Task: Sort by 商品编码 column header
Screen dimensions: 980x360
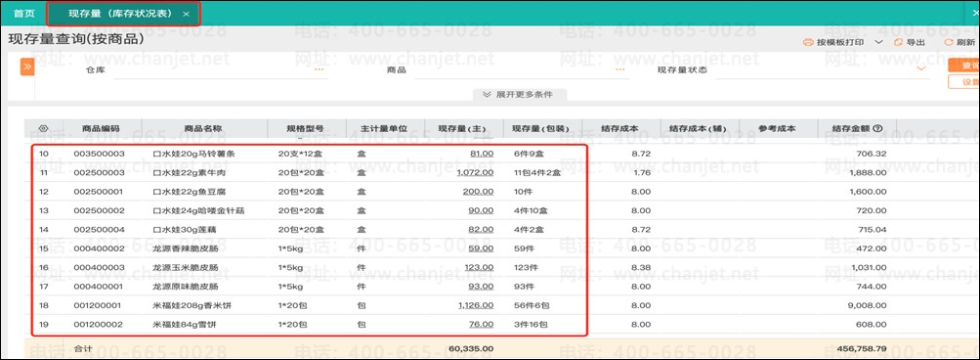Action: point(101,128)
